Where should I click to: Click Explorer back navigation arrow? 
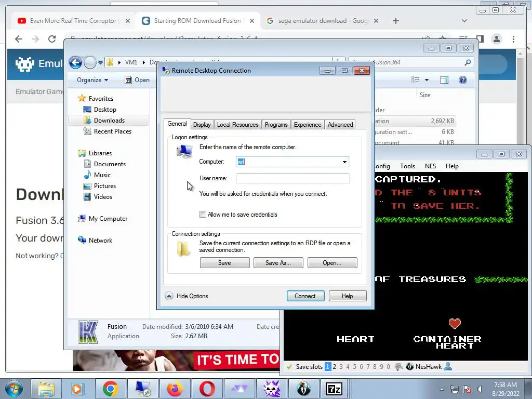click(x=75, y=62)
